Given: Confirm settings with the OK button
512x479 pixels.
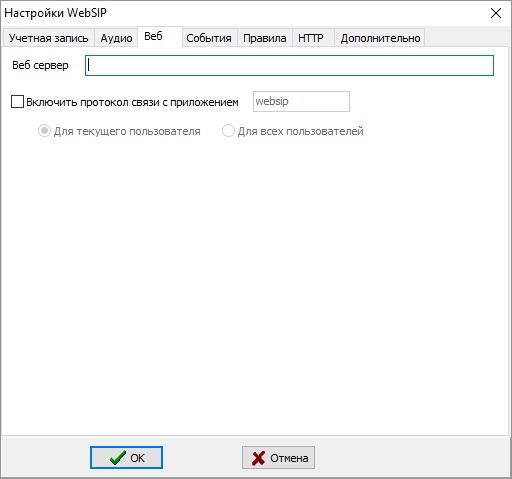Looking at the screenshot, I should [x=126, y=458].
